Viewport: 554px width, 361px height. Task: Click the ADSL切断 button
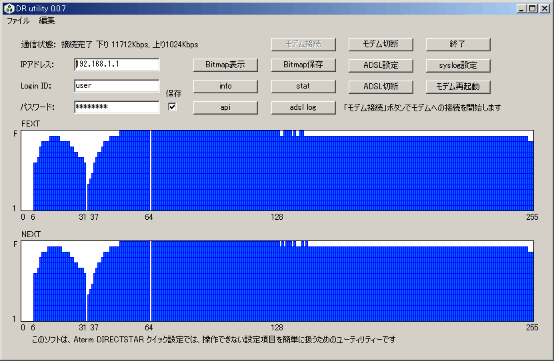click(381, 87)
